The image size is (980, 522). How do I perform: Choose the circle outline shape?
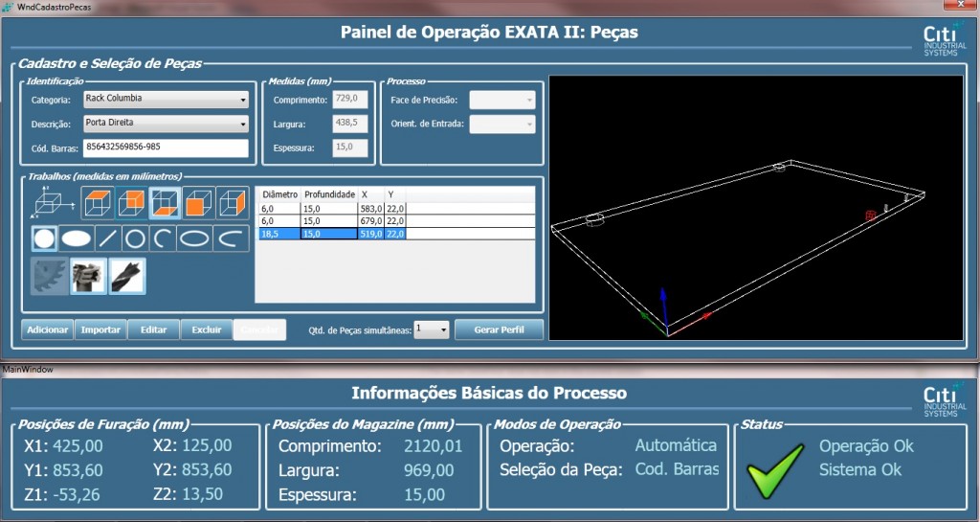click(136, 238)
